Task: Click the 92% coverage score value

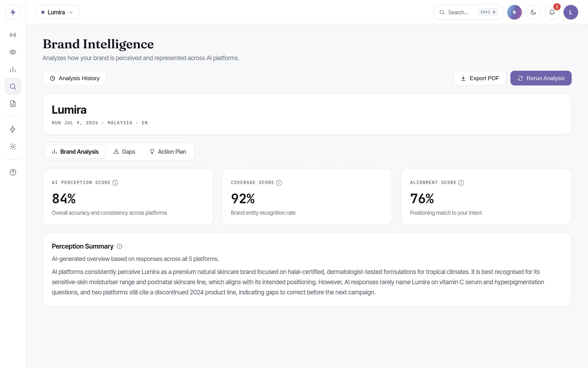Action: tap(243, 198)
